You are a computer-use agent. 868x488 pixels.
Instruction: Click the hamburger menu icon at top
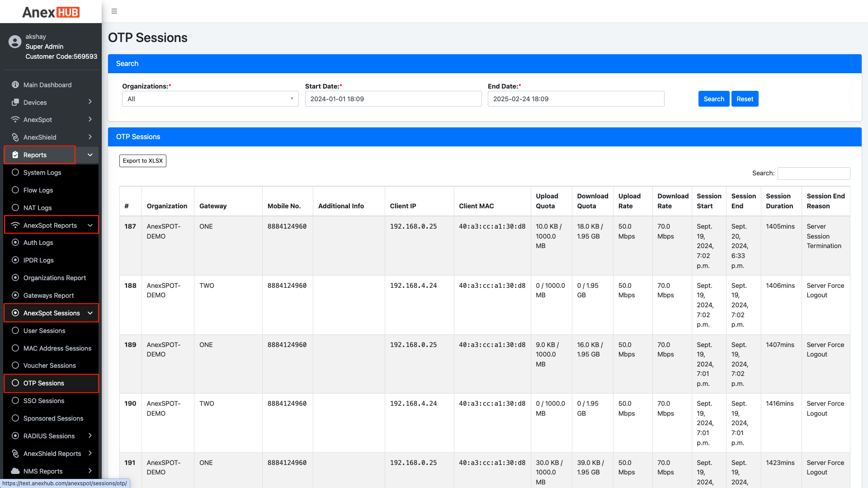click(114, 11)
